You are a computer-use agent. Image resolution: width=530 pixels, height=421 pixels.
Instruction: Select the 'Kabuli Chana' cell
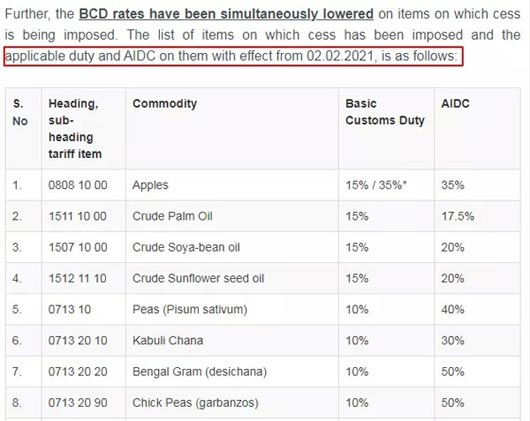coord(168,341)
